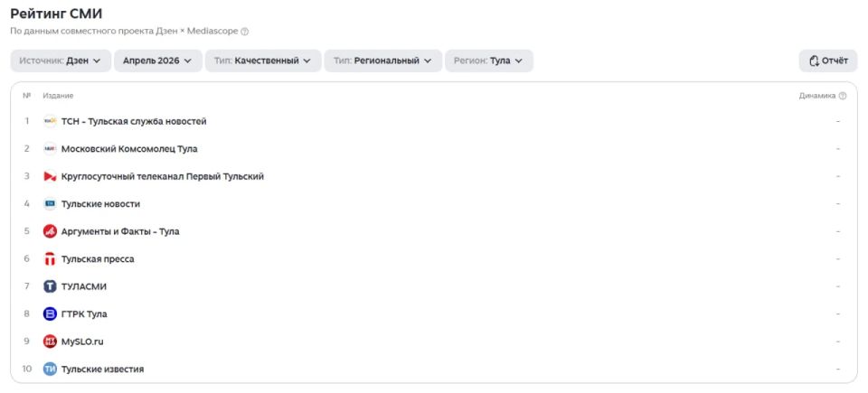Viewport: 868px width, 393px height.
Task: Click the ТУЛАСМИ dark blue logo
Action: click(x=50, y=286)
